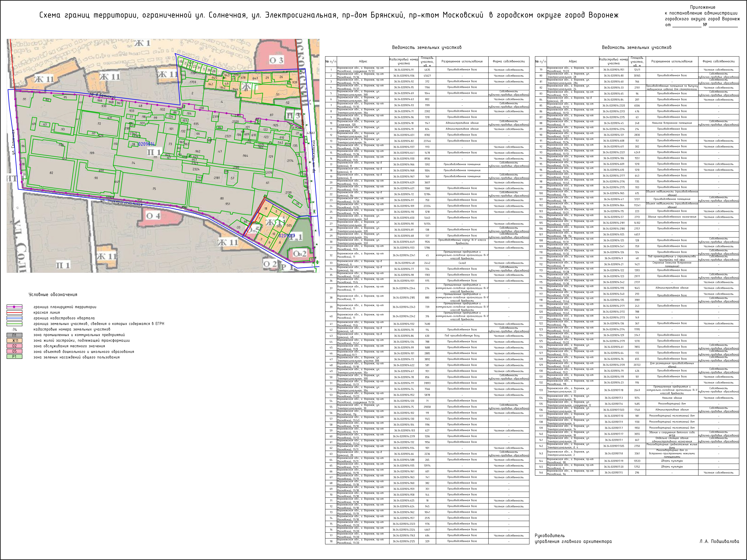
Task: Click the blue '0209014' quarter label on map
Action: pos(146,144)
